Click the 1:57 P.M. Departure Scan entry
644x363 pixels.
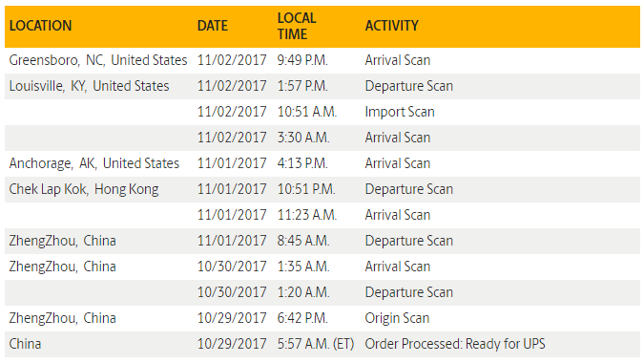[322, 86]
